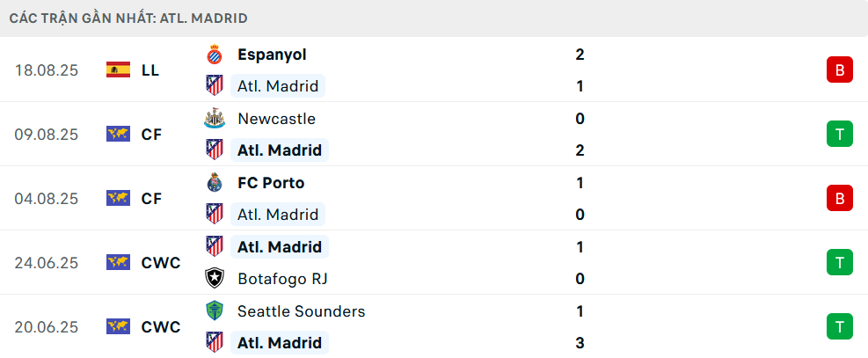Click the 'Các trận gần nhất: Atl. Madrid' header
The image size is (868, 358).
[128, 18]
